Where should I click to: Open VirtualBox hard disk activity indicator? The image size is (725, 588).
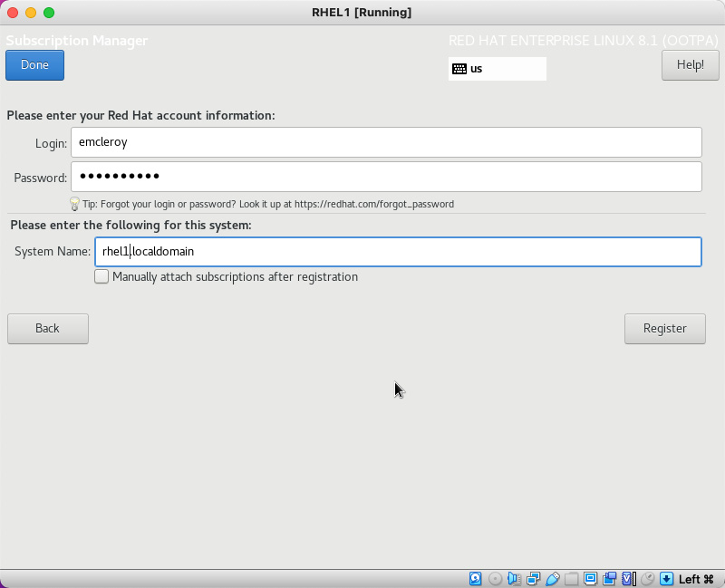(x=475, y=579)
